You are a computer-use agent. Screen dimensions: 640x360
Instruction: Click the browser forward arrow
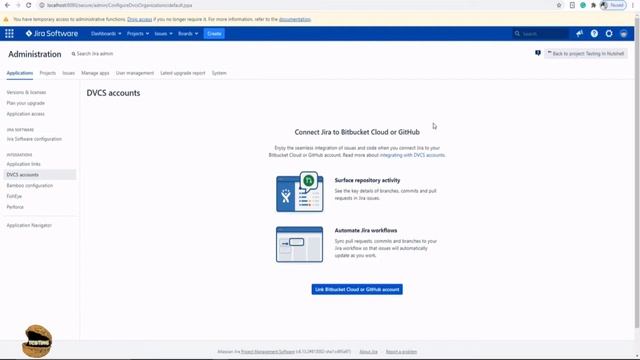(18, 5)
